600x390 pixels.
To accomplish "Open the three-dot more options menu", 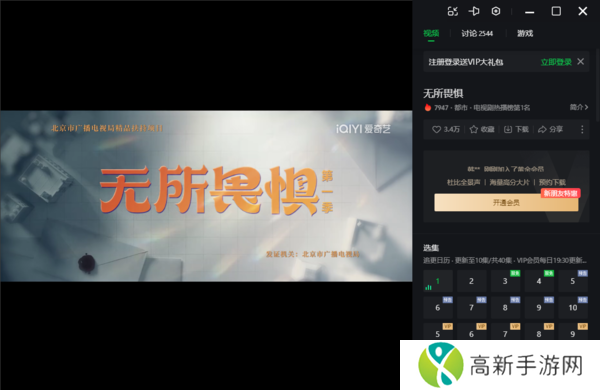I will (x=582, y=129).
